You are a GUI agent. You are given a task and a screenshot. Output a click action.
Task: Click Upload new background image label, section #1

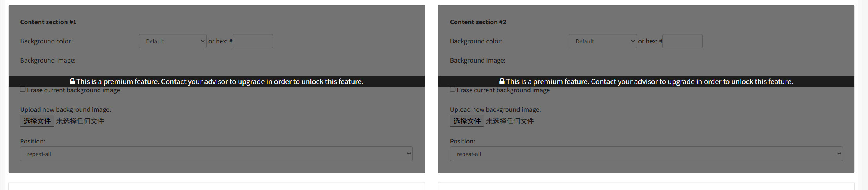pyautogui.click(x=65, y=109)
